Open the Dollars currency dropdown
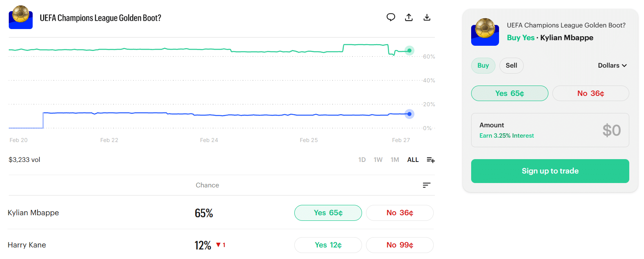This screenshot has width=644, height=259. [x=612, y=66]
